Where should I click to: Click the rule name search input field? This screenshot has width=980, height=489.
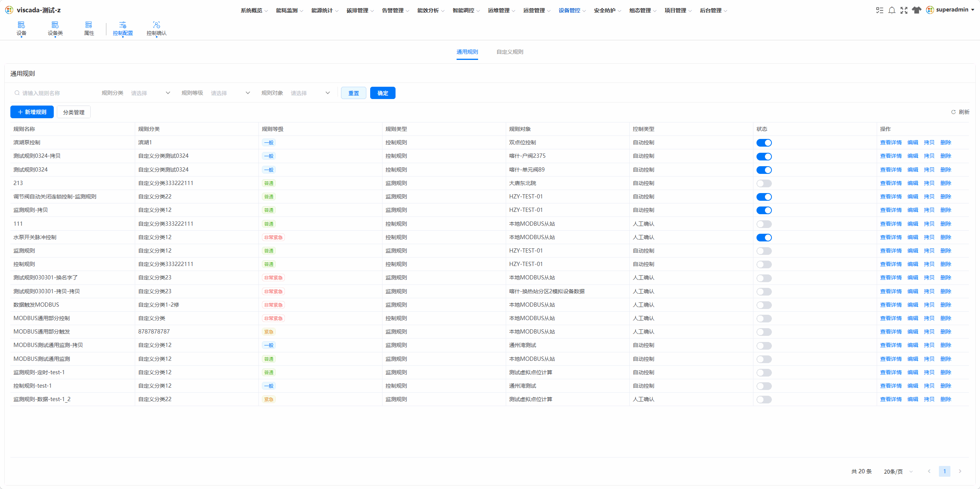[x=54, y=93]
